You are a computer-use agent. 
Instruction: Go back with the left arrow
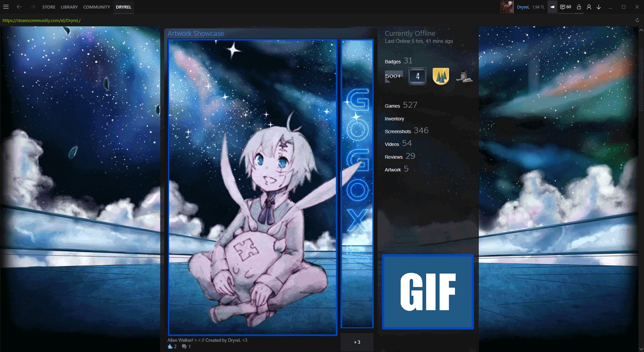click(x=19, y=7)
